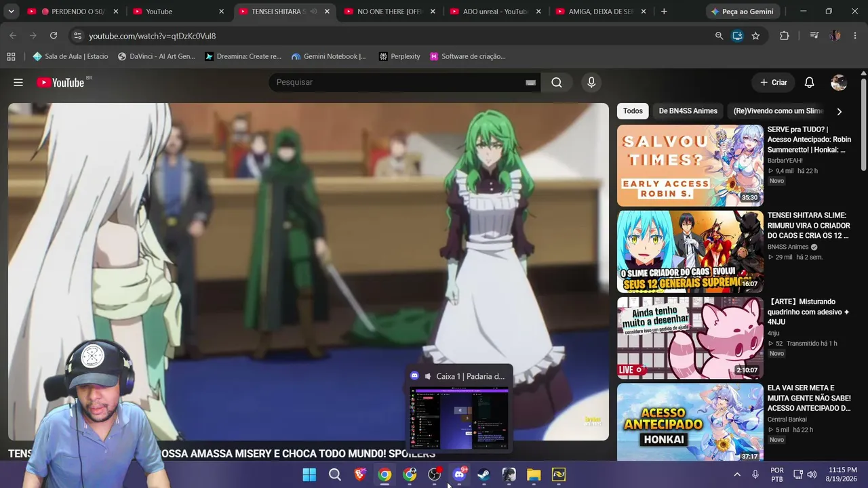Switch to the YouTube tab
Viewport: 868px width, 488px height.
click(x=178, y=12)
